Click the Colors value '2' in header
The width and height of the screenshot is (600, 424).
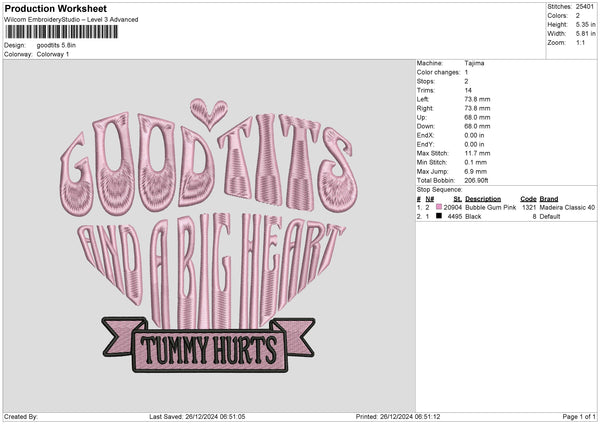point(578,16)
